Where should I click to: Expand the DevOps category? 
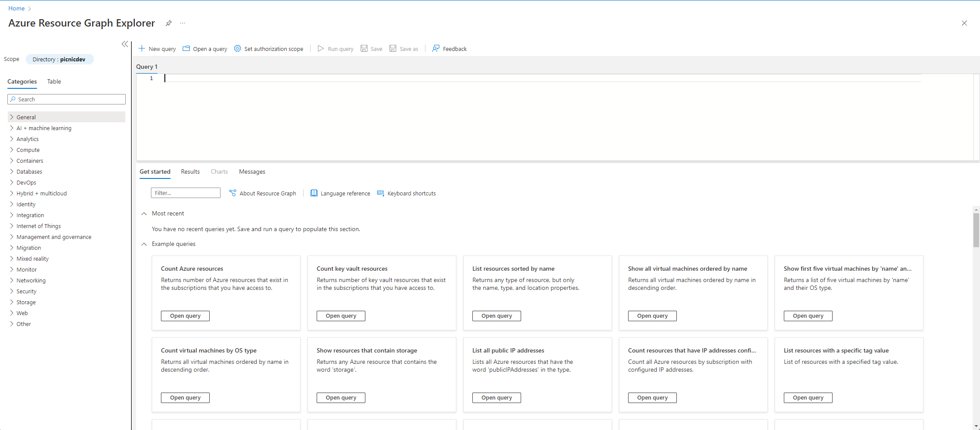click(12, 182)
